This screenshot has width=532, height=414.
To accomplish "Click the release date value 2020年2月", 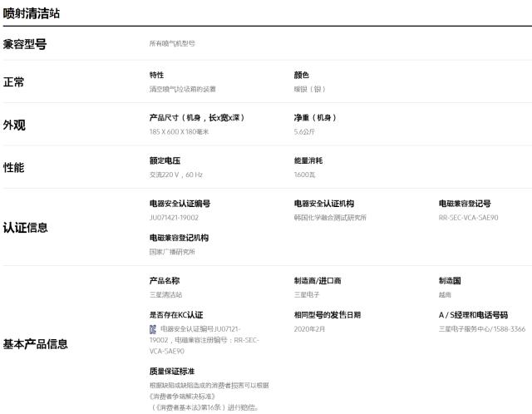I will (x=309, y=329).
